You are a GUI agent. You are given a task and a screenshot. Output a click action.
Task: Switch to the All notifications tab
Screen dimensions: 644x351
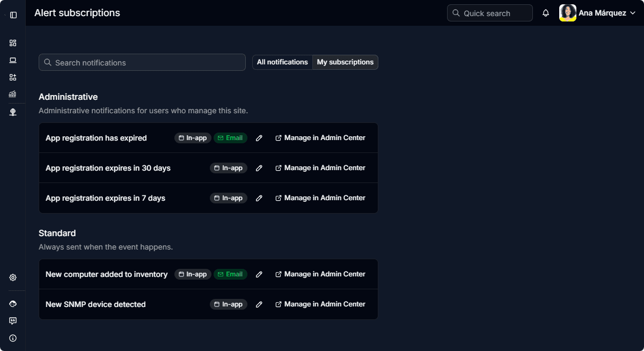click(282, 62)
